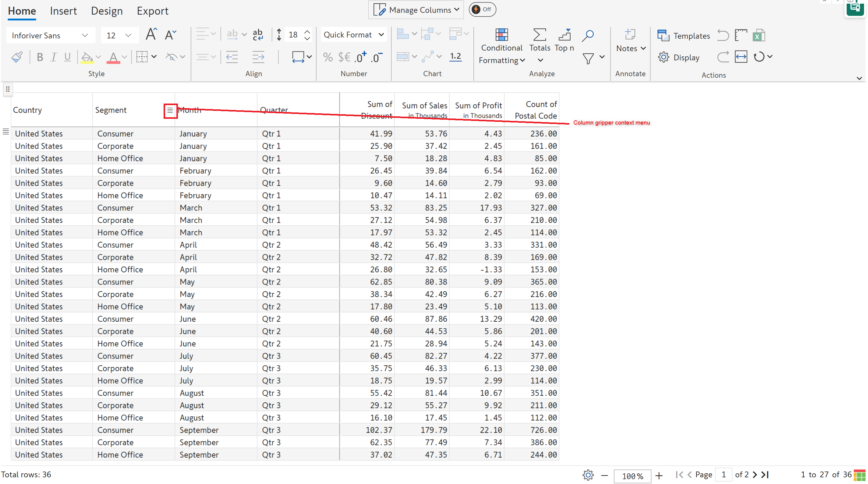The image size is (868, 484).
Task: Open the Segment column gripper menu
Action: (170, 110)
